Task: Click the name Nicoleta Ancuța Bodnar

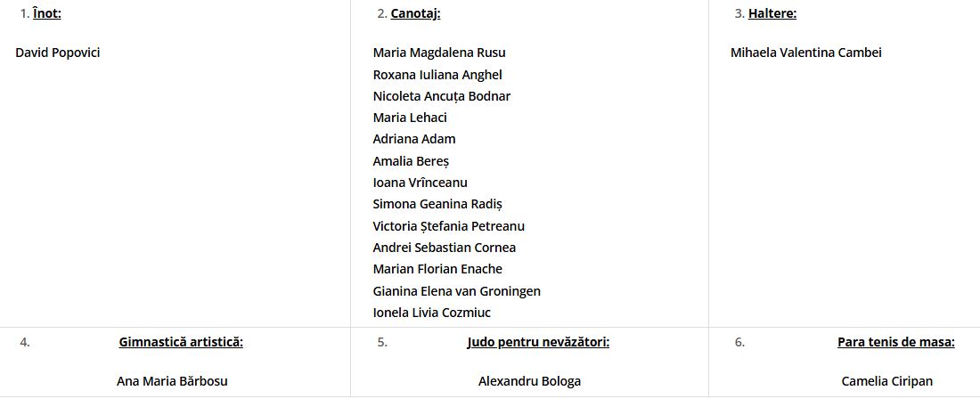Action: [x=442, y=96]
